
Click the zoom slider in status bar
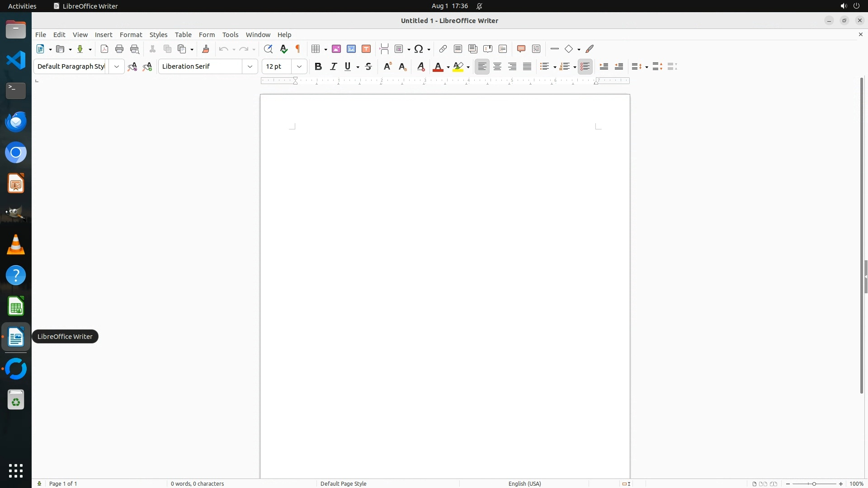click(x=814, y=483)
